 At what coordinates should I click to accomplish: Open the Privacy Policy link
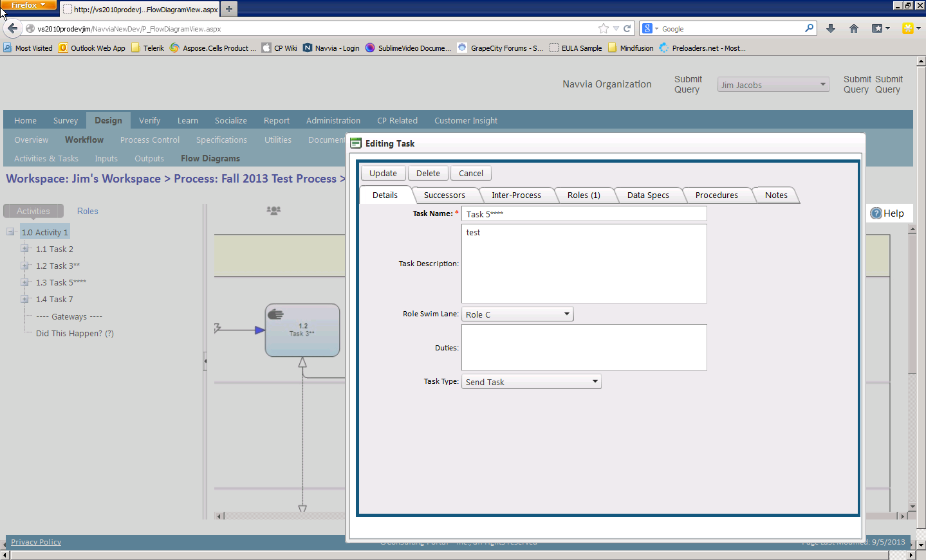click(36, 542)
